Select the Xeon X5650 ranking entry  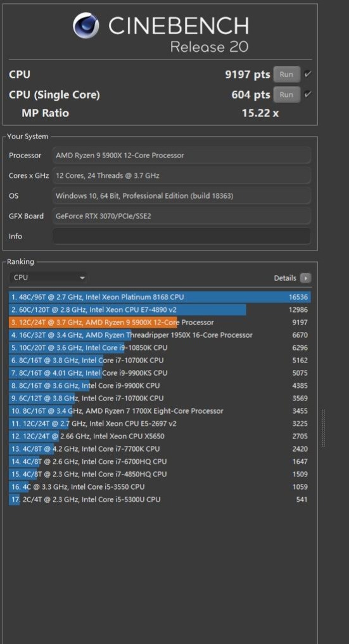(x=160, y=436)
